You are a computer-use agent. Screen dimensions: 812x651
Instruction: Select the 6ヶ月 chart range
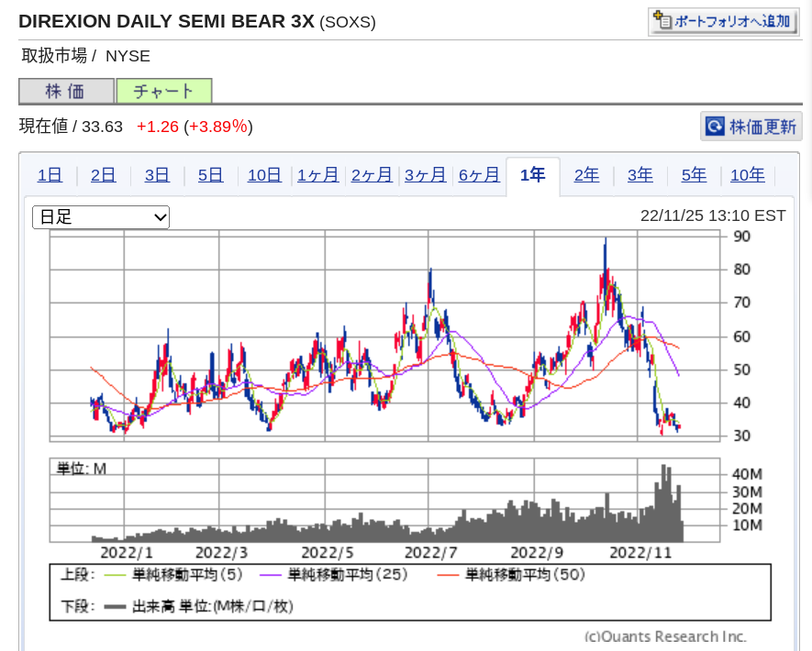479,175
